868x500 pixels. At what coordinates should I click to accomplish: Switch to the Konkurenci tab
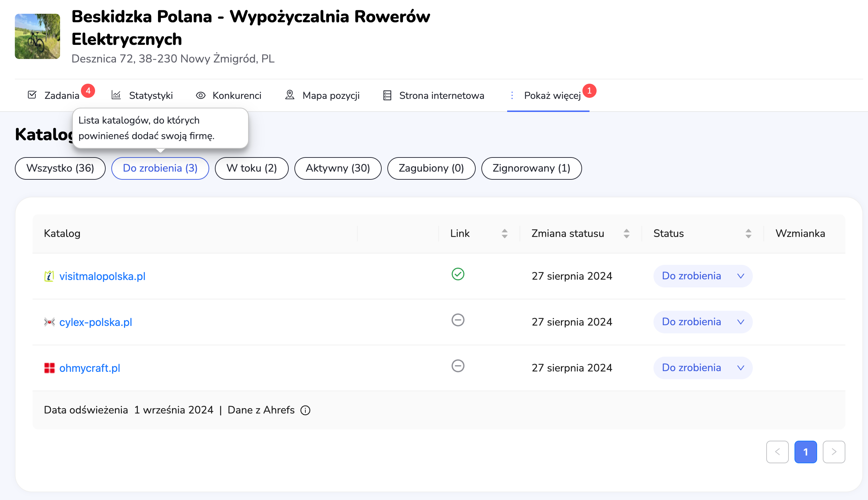pos(236,96)
